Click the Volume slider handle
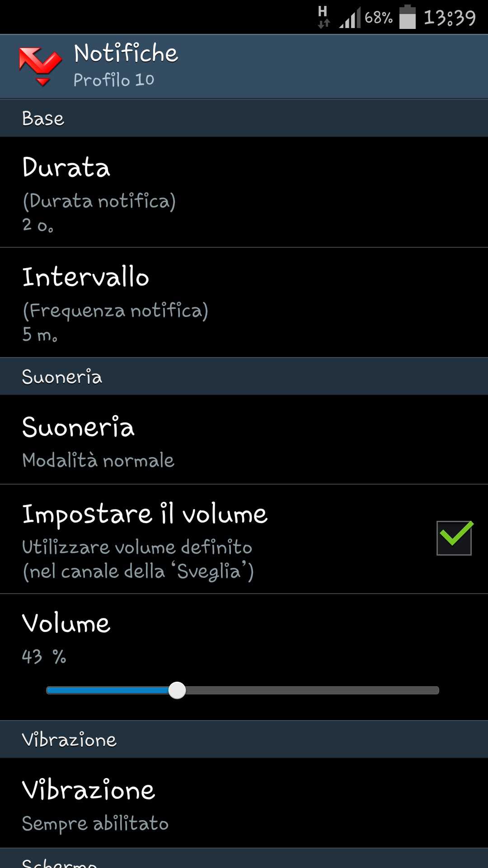The image size is (488, 868). pos(177,690)
